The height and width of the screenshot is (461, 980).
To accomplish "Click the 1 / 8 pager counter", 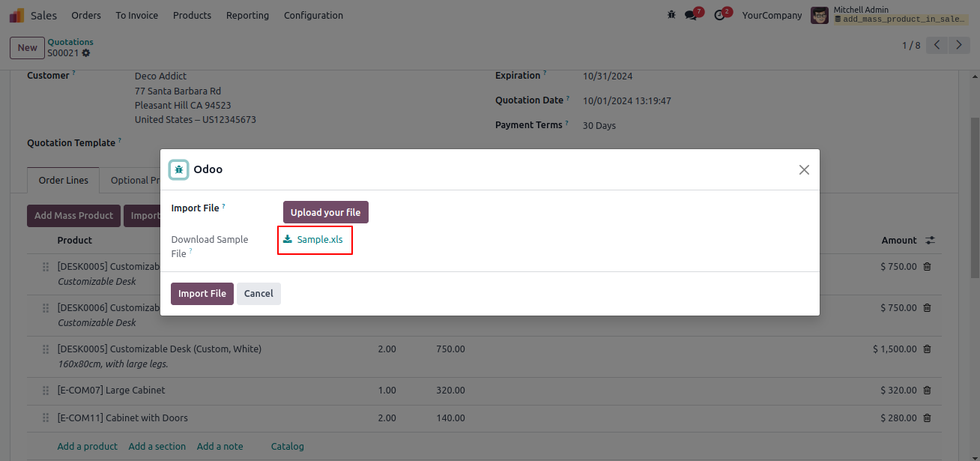I will tap(911, 45).
